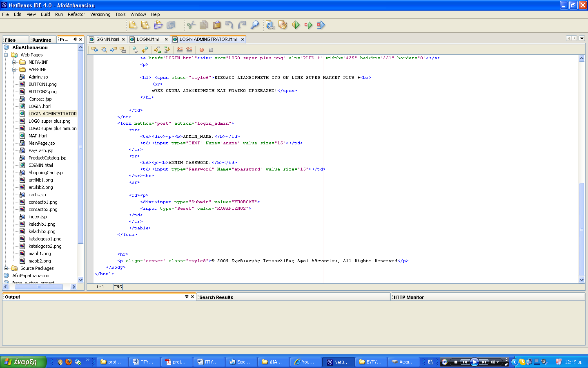Screen dimensions: 588x368
Task: Click the editor vertical scrollbar thumb
Action: tap(582, 229)
